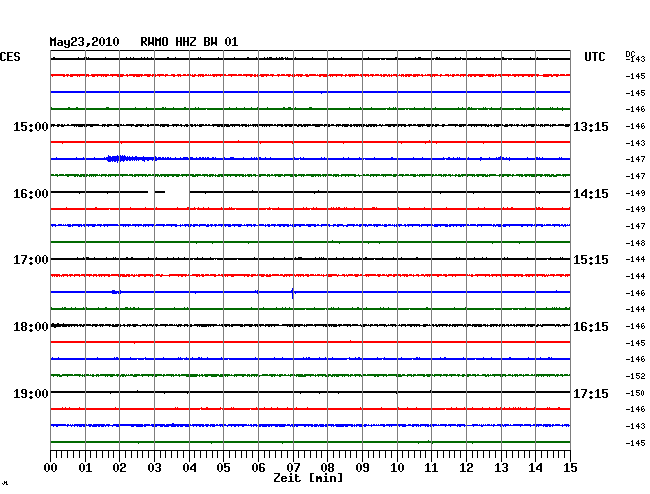The height and width of the screenshot is (494, 650).
Task: Click the UTC column header
Action: coord(594,57)
